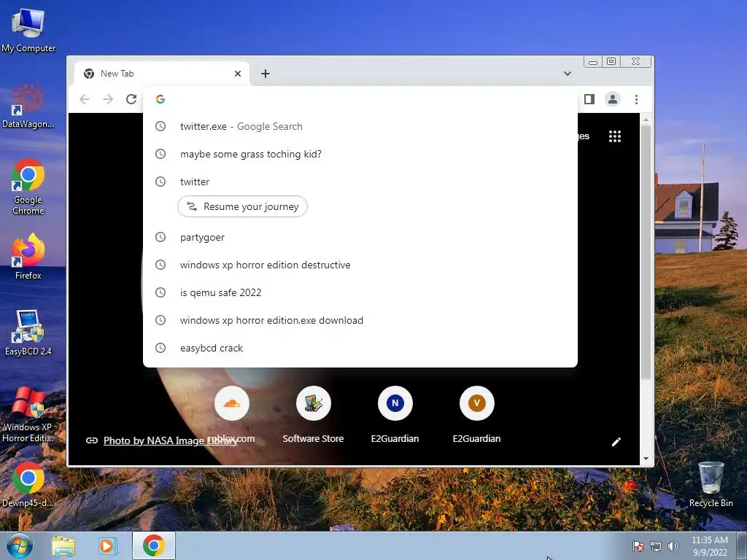Go forward in Chrome
The height and width of the screenshot is (560, 747).
point(108,99)
